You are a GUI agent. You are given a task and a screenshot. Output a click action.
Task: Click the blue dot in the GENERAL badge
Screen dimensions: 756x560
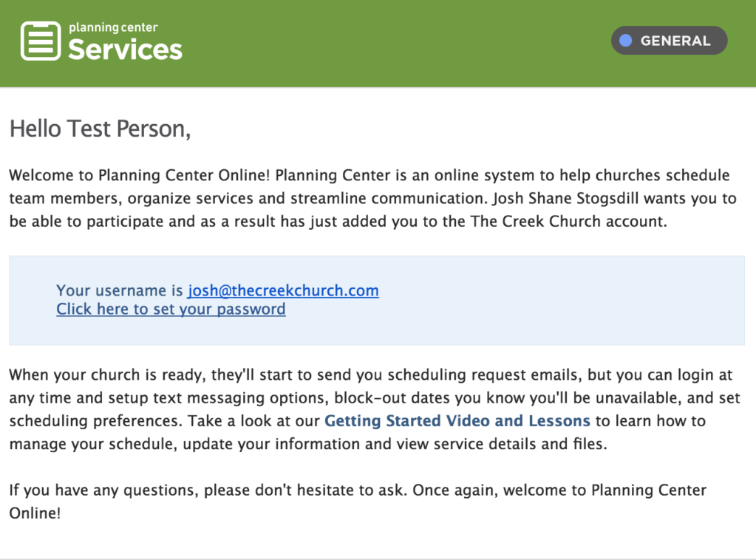pyautogui.click(x=626, y=41)
